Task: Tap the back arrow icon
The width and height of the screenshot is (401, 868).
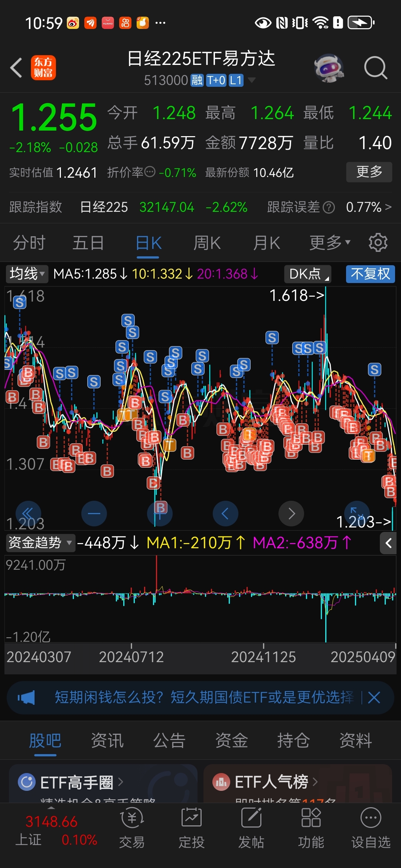Action: click(x=16, y=68)
